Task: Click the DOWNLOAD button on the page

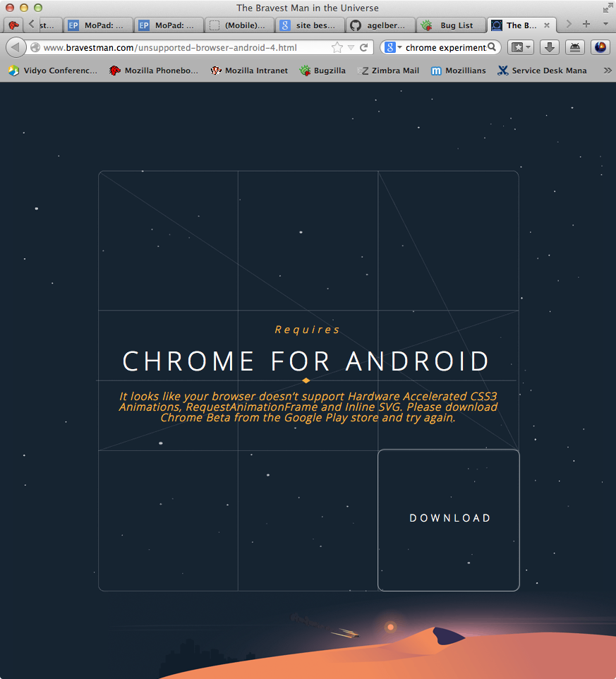Action: point(449,519)
